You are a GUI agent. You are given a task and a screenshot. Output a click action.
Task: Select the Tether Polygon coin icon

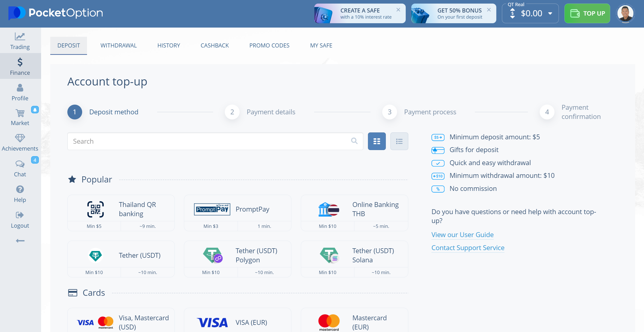pyautogui.click(x=213, y=255)
